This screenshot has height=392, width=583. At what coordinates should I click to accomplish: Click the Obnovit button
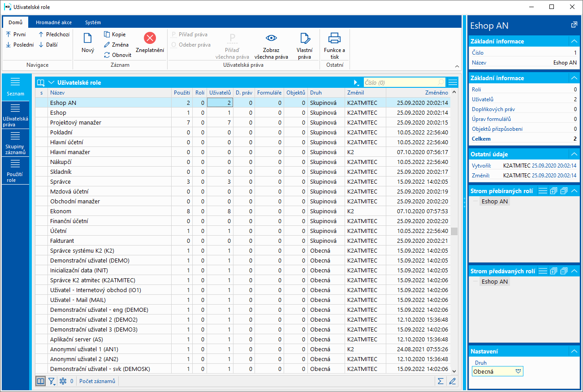pyautogui.click(x=117, y=55)
